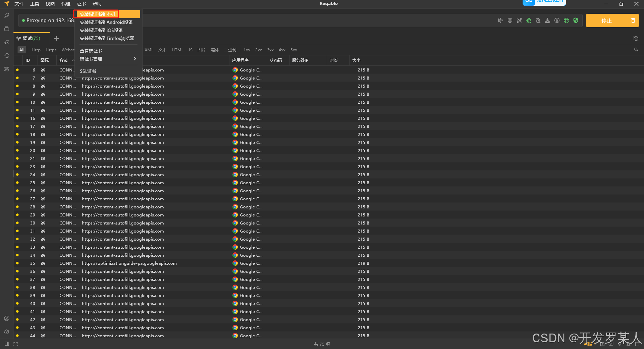Filter by 5xx status codes
644x349 pixels.
[x=294, y=50]
